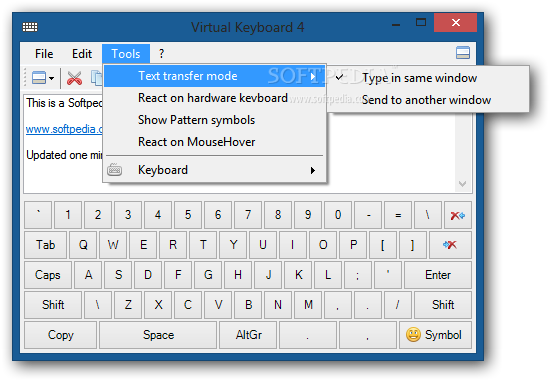Click the Space key
The image size is (550, 381).
158,335
